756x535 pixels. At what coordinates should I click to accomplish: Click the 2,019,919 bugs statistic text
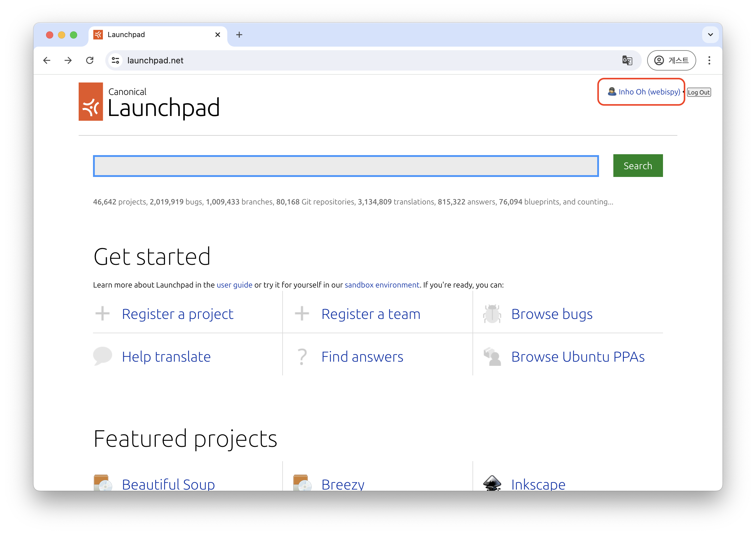click(176, 202)
